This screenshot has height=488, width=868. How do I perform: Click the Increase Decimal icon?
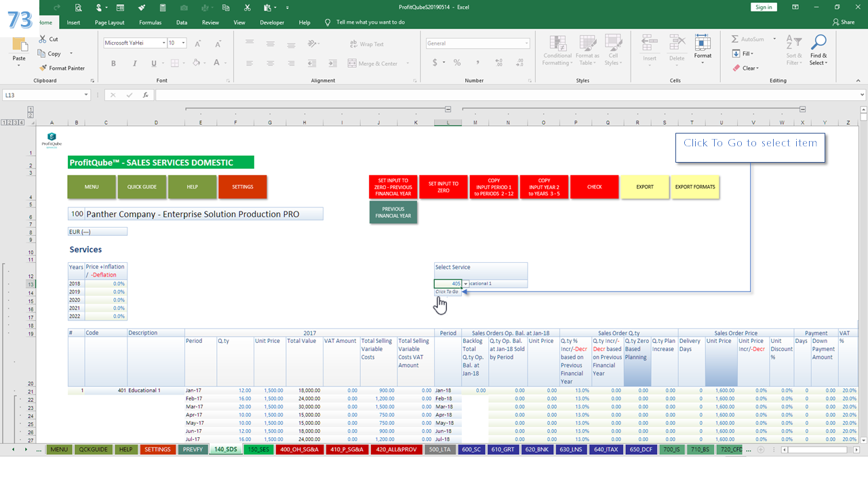tap(498, 62)
